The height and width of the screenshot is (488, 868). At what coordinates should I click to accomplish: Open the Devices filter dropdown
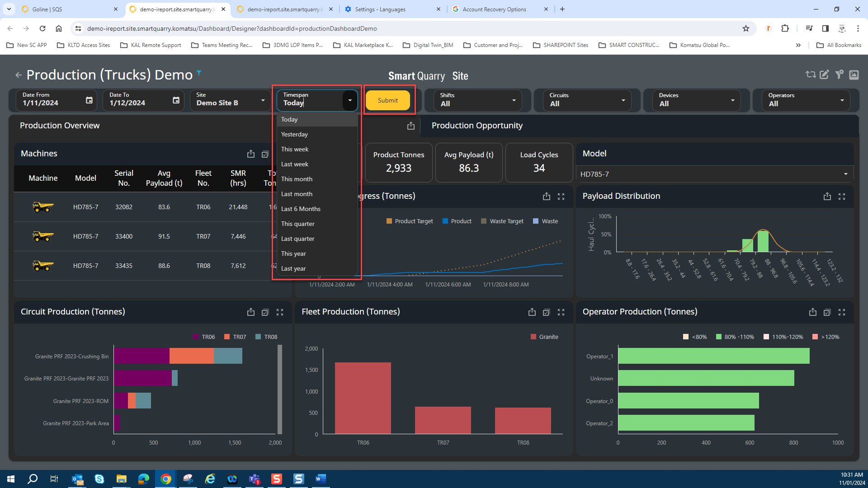(x=697, y=100)
